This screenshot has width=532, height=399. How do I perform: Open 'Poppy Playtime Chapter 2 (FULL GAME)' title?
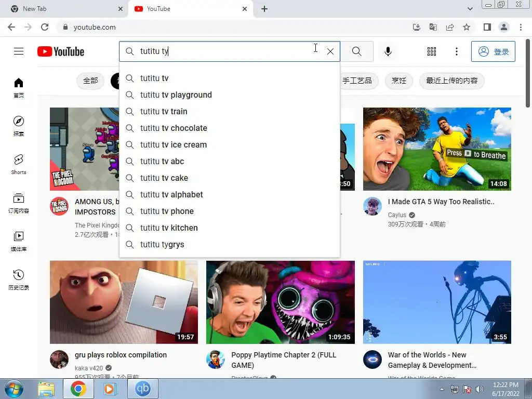[x=284, y=360]
